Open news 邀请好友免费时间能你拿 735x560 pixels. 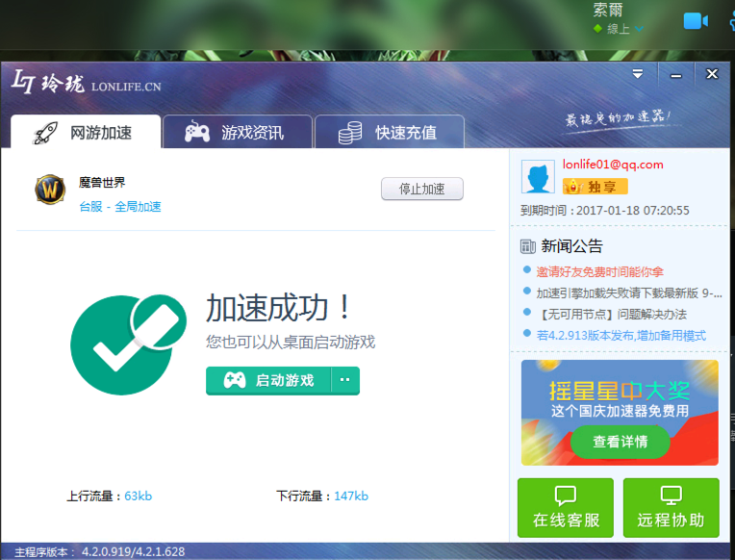click(x=599, y=271)
